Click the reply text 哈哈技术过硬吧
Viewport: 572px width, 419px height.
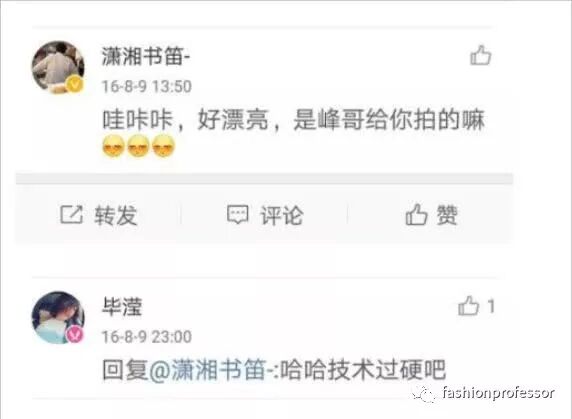[363, 370]
